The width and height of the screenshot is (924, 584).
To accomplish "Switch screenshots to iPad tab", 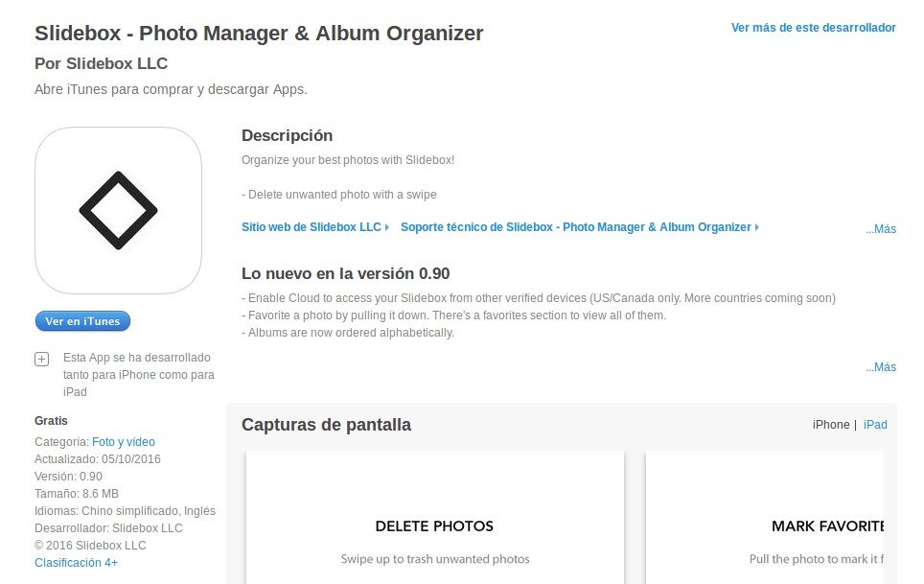I will (875, 425).
